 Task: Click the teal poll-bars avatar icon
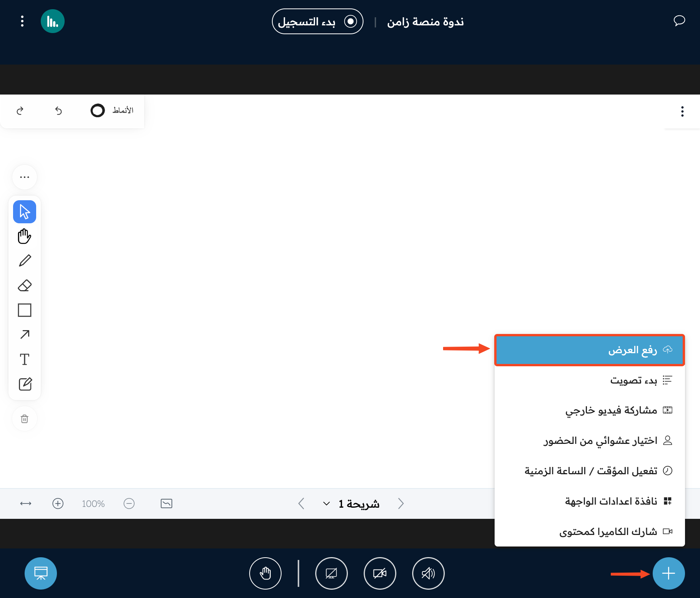(x=53, y=21)
